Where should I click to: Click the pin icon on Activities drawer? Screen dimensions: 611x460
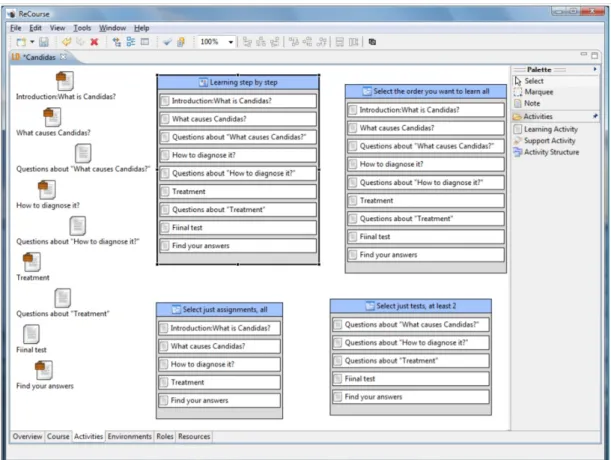tap(595, 116)
